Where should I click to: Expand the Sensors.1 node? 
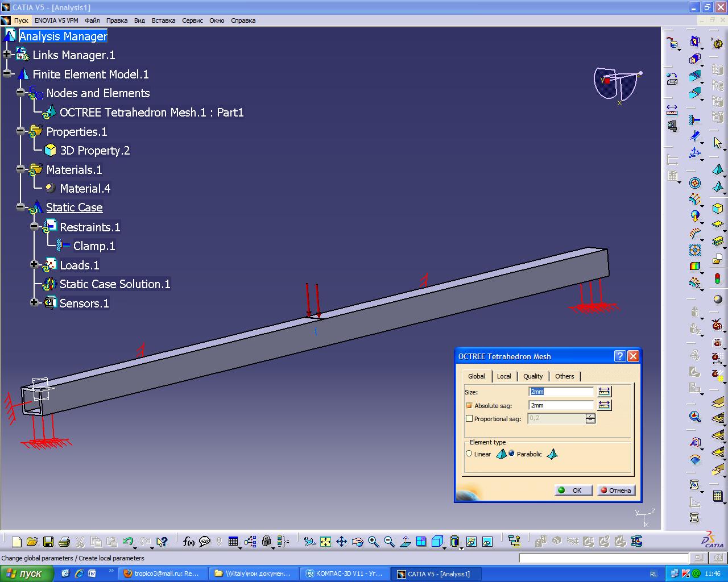(34, 303)
